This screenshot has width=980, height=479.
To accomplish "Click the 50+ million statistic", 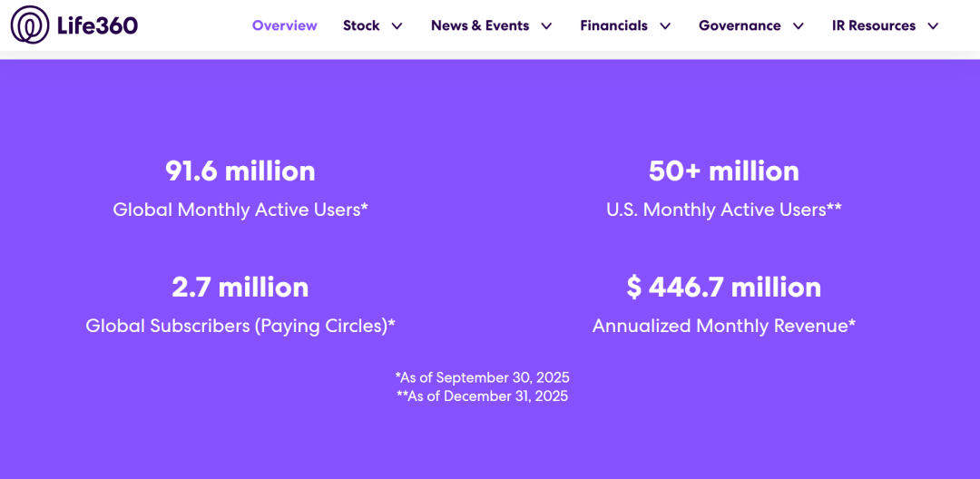I will pyautogui.click(x=724, y=171).
